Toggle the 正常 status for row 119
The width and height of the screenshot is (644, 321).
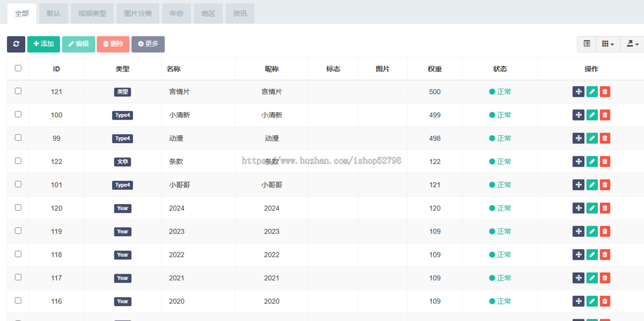500,232
